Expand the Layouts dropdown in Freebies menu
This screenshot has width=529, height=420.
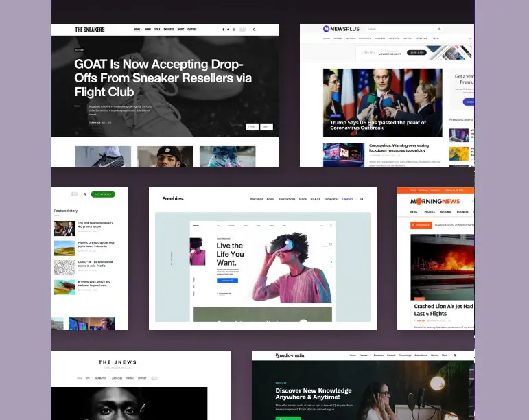coord(348,199)
